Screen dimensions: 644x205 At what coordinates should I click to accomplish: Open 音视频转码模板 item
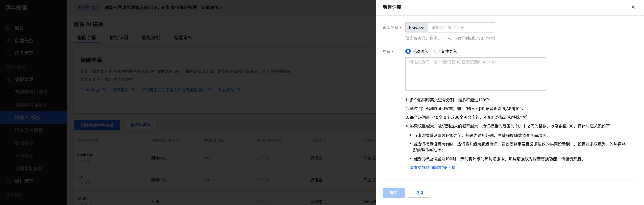tap(31, 92)
